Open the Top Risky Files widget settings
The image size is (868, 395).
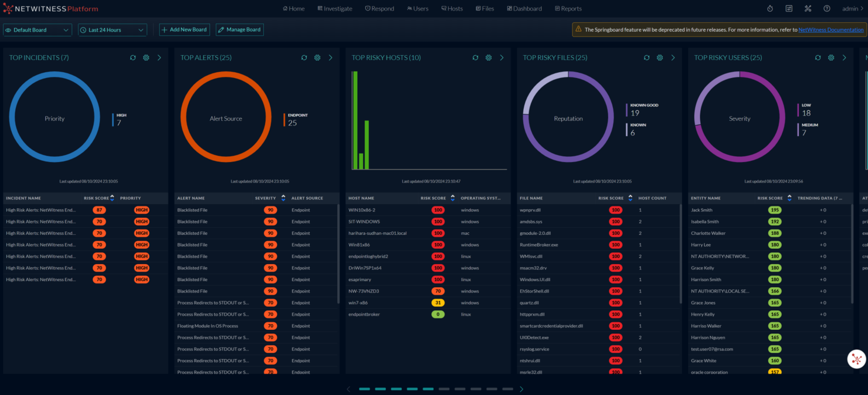pos(660,58)
